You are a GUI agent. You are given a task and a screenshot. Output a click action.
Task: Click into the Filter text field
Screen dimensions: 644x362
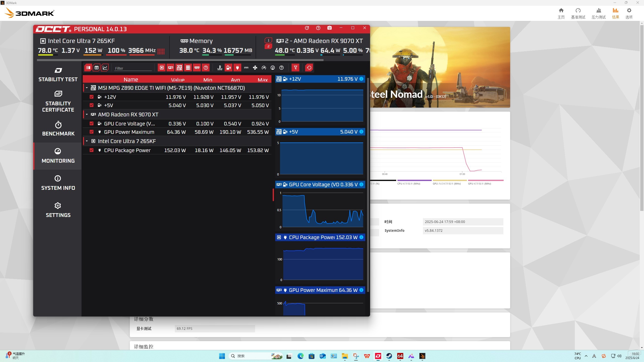pyautogui.click(x=133, y=68)
